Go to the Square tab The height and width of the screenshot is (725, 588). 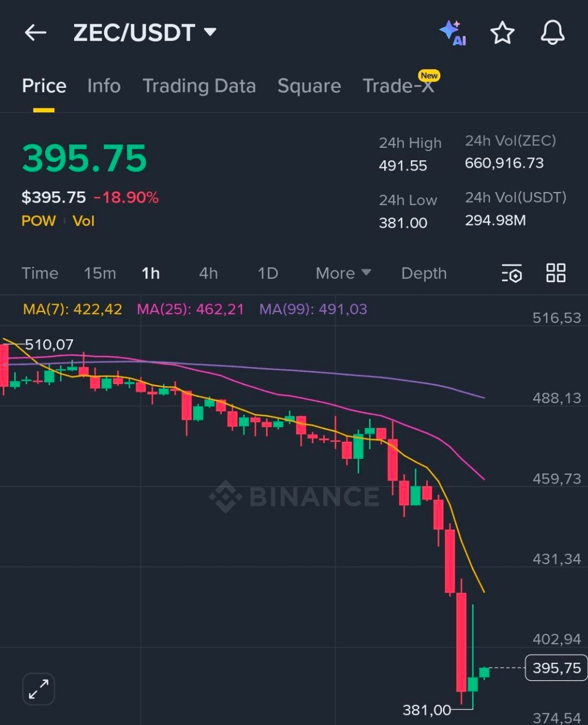point(309,86)
